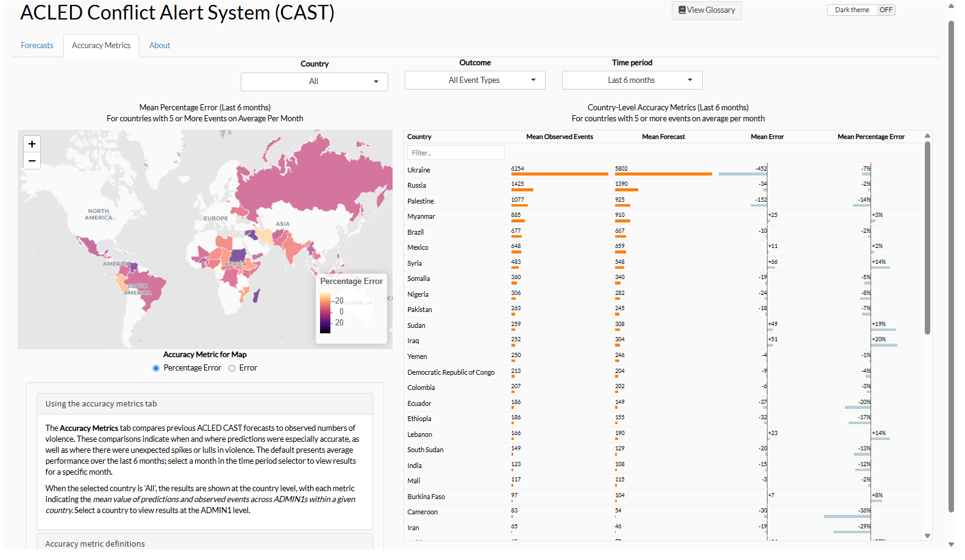Click the country Filter input field
965x560 pixels.
(x=455, y=153)
